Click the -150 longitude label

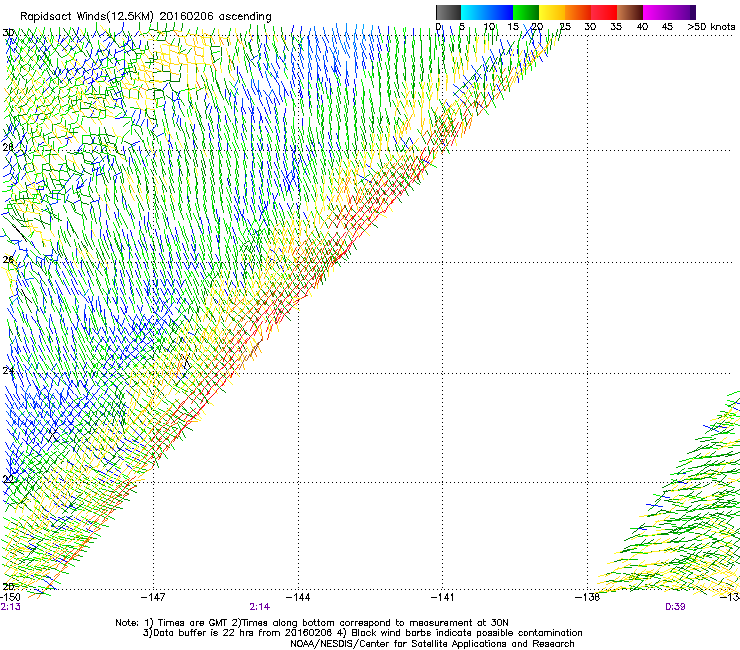click(10, 597)
